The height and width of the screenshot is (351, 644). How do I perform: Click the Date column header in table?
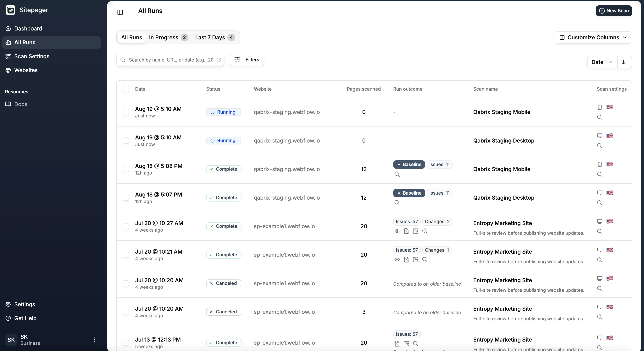click(140, 89)
